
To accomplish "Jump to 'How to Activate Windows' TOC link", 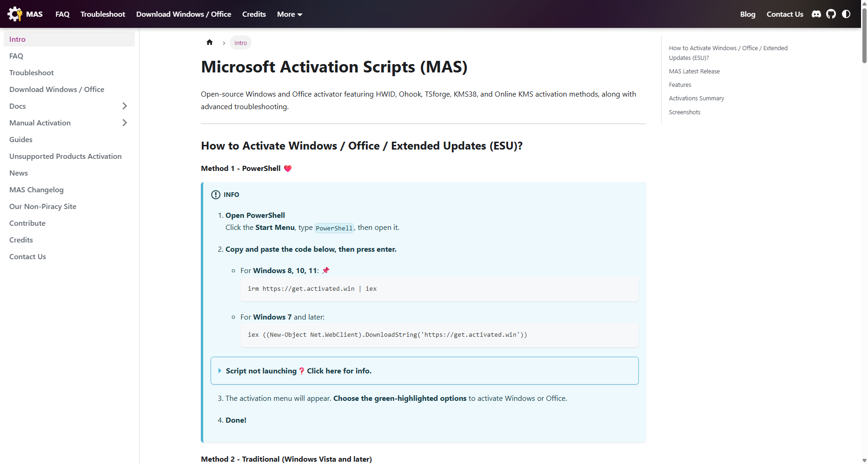I will click(728, 53).
